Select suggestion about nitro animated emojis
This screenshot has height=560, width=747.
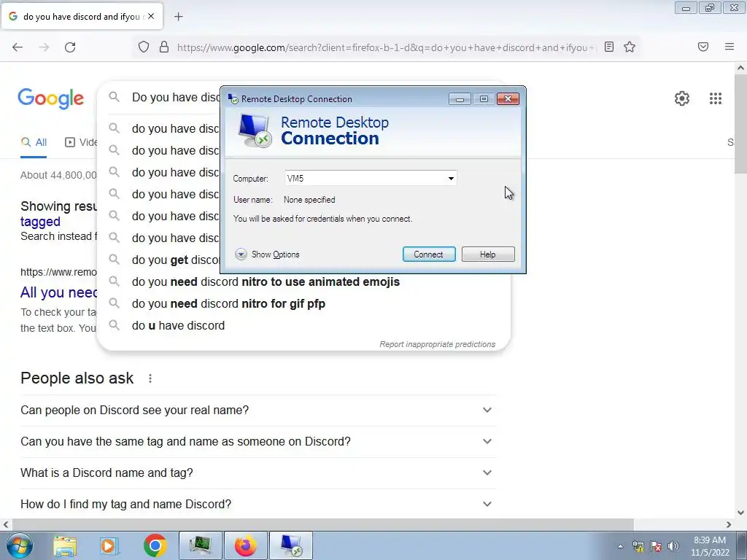coord(266,282)
